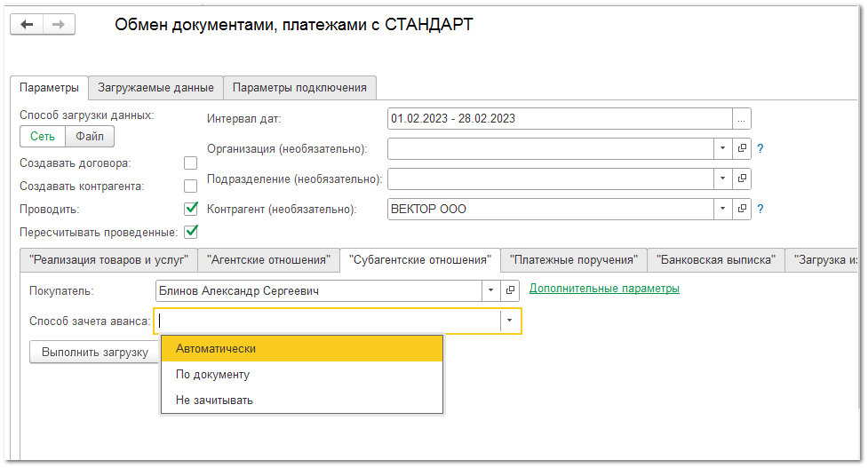Open the Дополнительные параметры link
This screenshot has width=868, height=468.
pos(604,289)
